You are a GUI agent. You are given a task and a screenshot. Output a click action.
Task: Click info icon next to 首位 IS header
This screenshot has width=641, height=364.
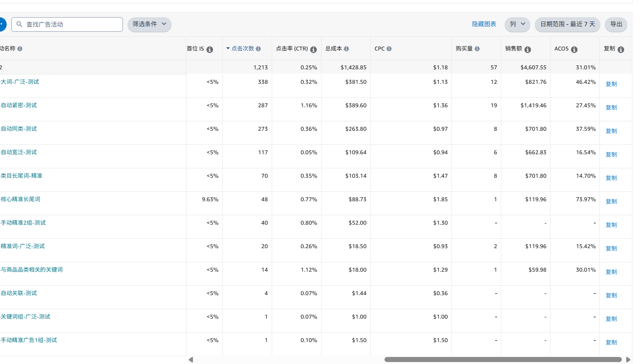click(210, 50)
